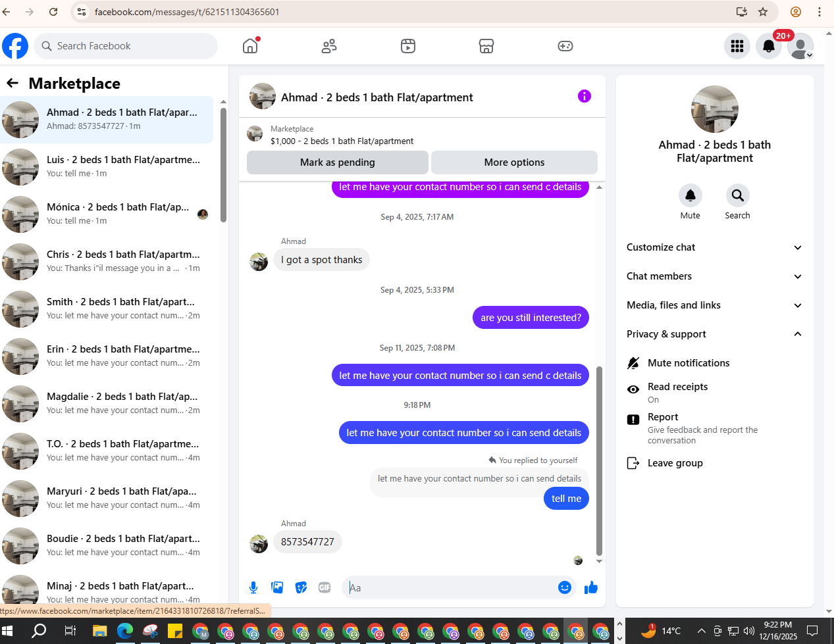Reload the page in the browser
This screenshot has width=834, height=644.
[x=53, y=12]
